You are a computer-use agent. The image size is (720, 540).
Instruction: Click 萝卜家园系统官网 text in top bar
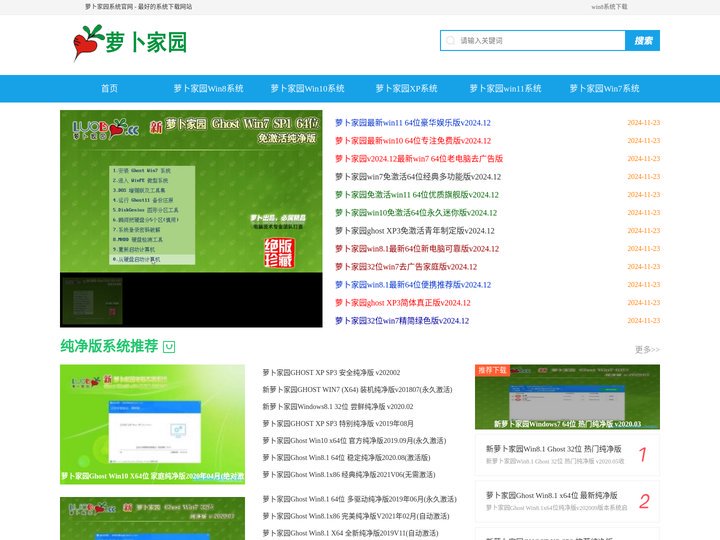pyautogui.click(x=109, y=7)
